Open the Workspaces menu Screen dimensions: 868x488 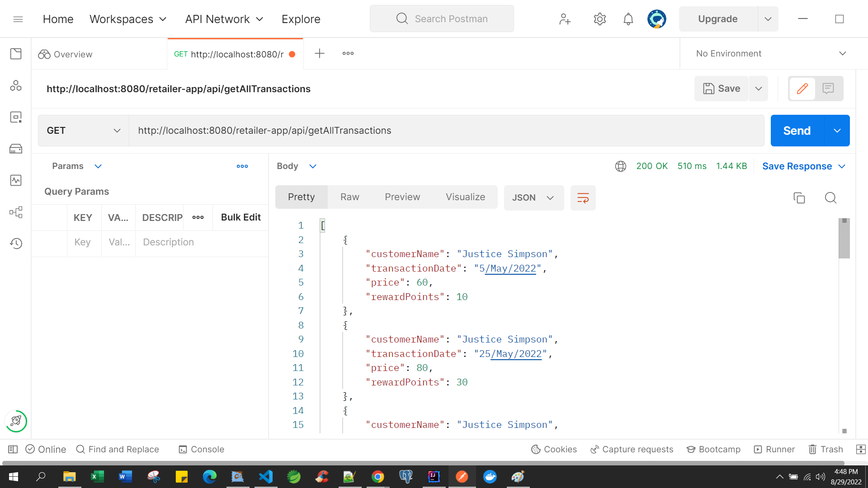[x=128, y=19]
